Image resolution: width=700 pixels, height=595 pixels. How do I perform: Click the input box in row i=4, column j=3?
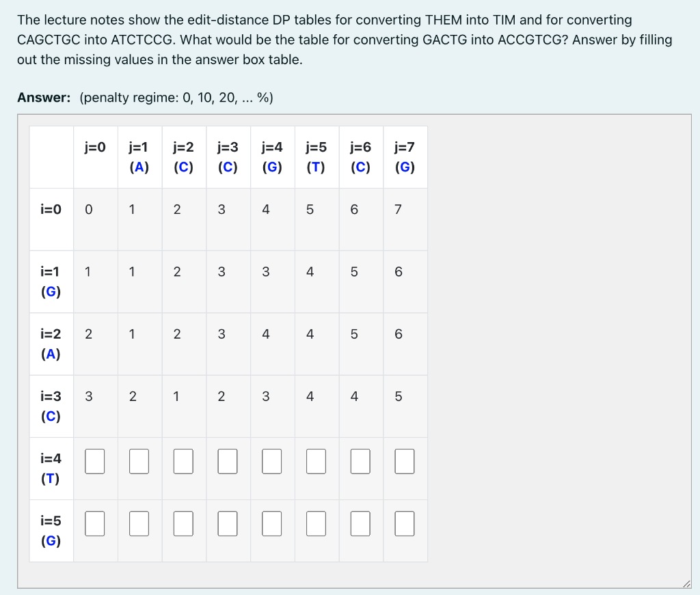click(227, 461)
